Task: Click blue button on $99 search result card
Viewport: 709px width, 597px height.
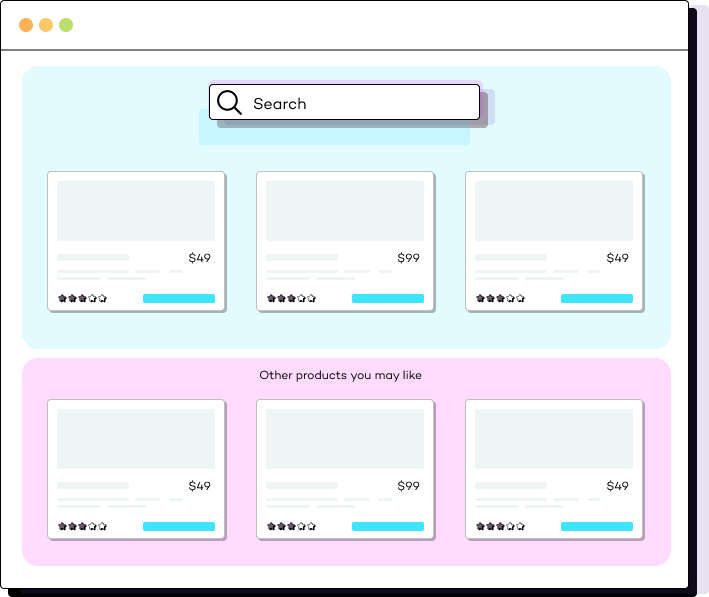Action: (388, 298)
